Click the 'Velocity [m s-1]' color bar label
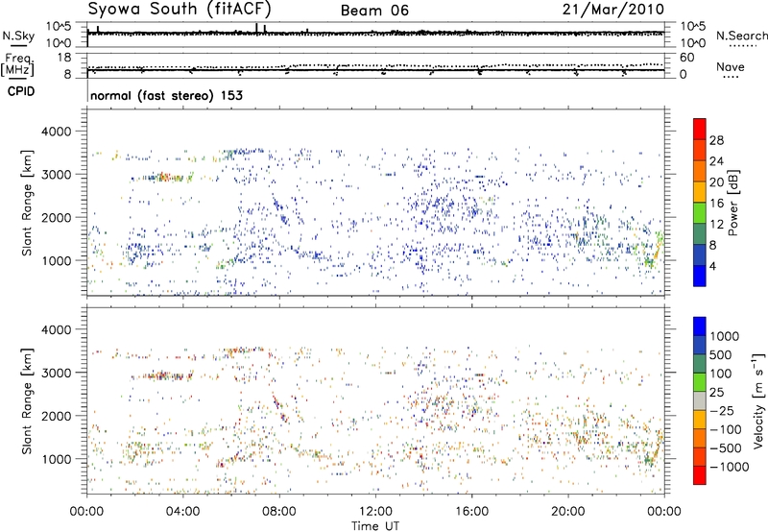 758,400
